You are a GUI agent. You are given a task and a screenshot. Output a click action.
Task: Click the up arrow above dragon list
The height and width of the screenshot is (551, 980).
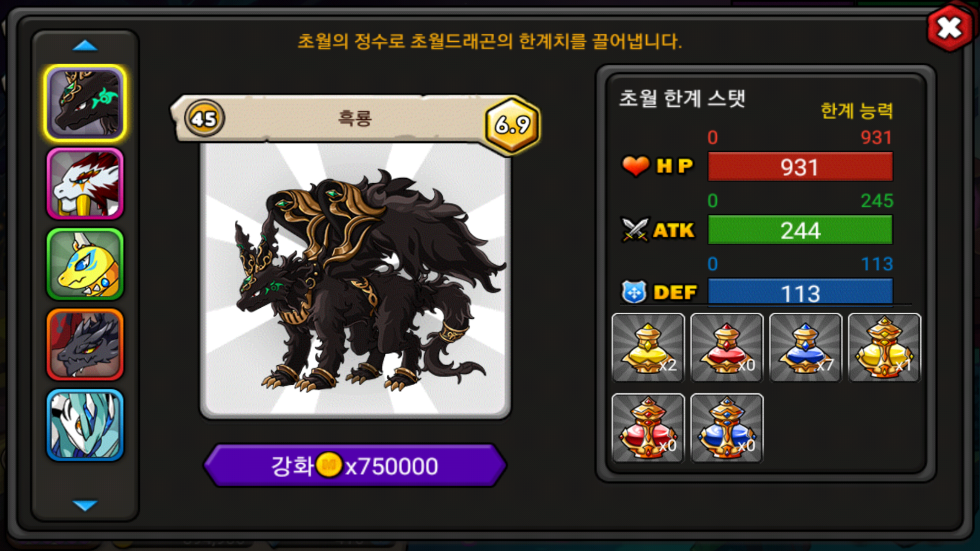pos(85,46)
